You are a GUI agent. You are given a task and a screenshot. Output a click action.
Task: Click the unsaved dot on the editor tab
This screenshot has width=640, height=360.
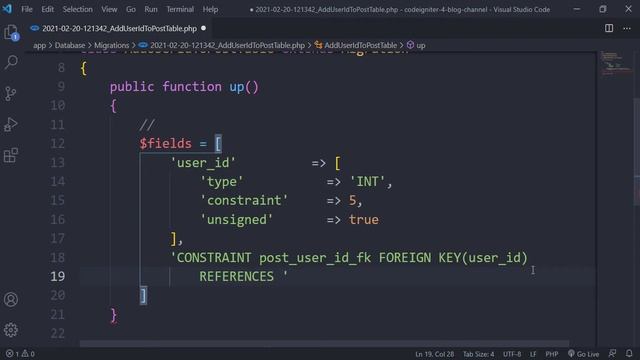pyautogui.click(x=203, y=28)
